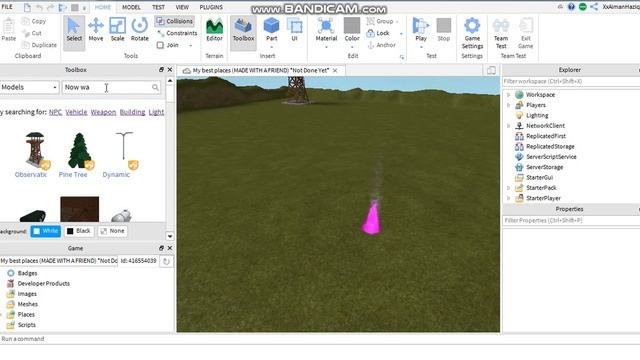
Task: Click the Stop test button
Action: 443,30
